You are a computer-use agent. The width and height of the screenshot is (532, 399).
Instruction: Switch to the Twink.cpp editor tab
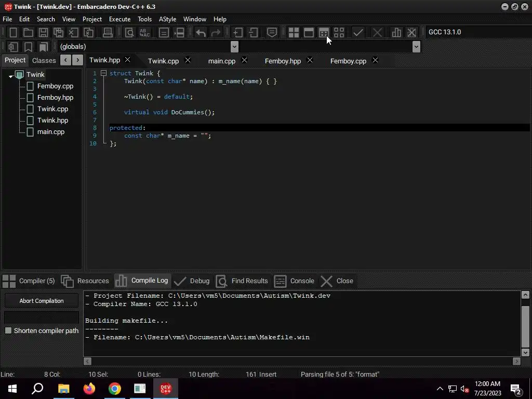pos(163,61)
